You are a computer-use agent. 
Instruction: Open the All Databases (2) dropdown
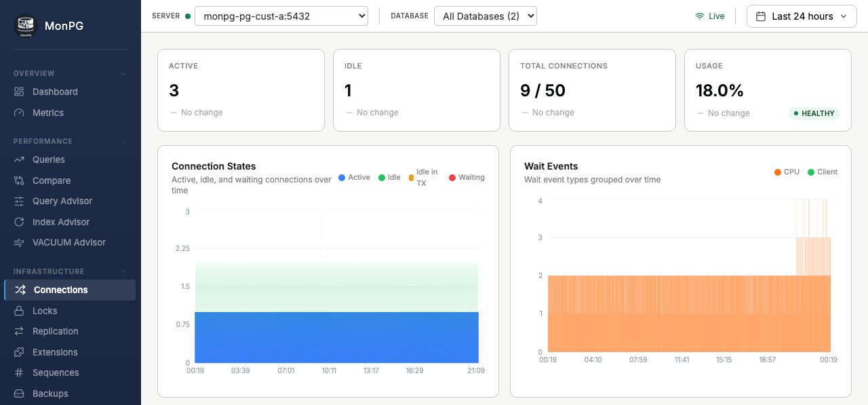[486, 16]
